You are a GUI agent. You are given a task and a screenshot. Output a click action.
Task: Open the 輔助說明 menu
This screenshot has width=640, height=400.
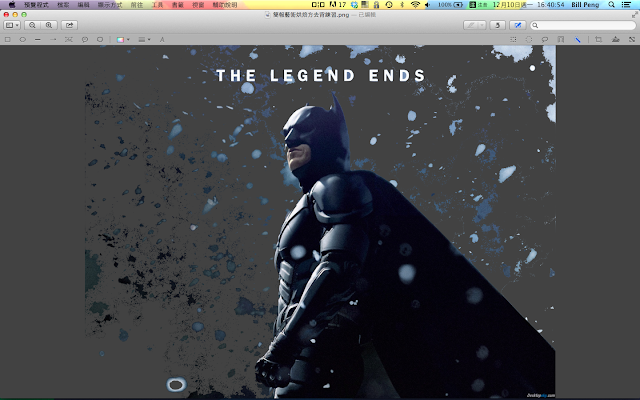pos(225,5)
